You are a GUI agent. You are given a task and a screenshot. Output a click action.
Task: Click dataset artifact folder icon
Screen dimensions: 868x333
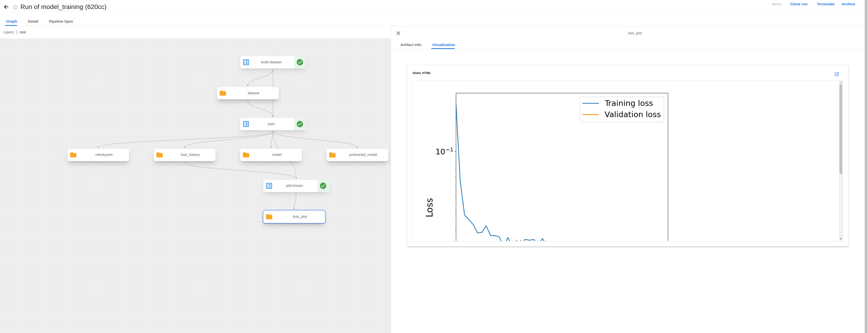(223, 93)
